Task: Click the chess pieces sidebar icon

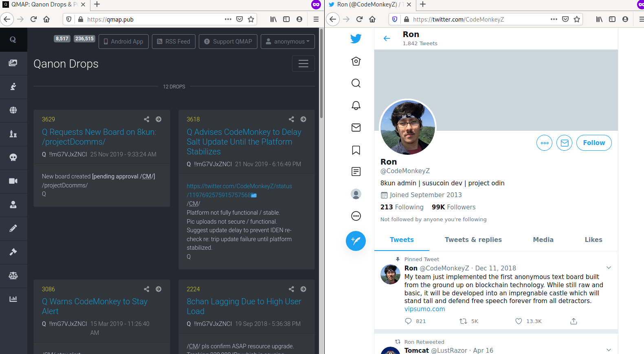Action: click(13, 134)
